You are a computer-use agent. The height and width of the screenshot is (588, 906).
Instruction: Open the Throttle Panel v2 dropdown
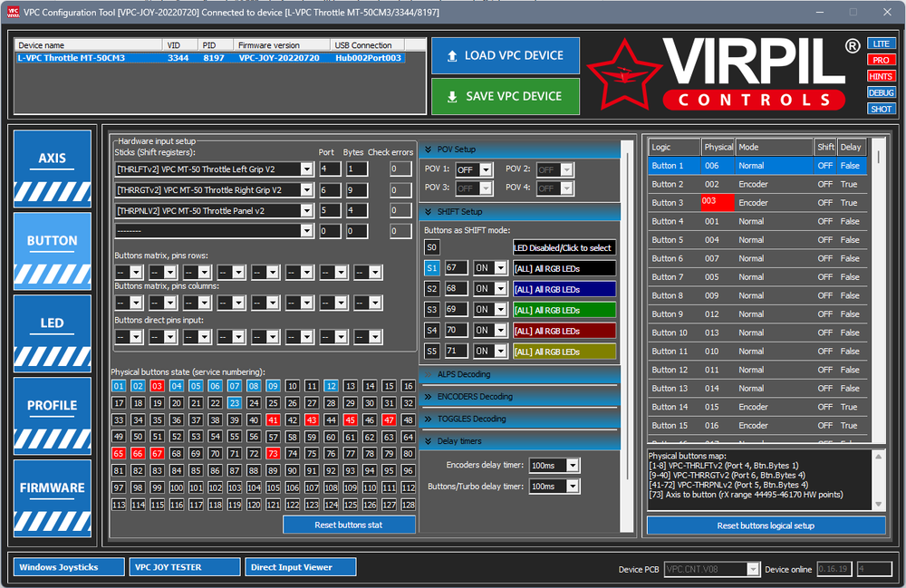click(307, 211)
